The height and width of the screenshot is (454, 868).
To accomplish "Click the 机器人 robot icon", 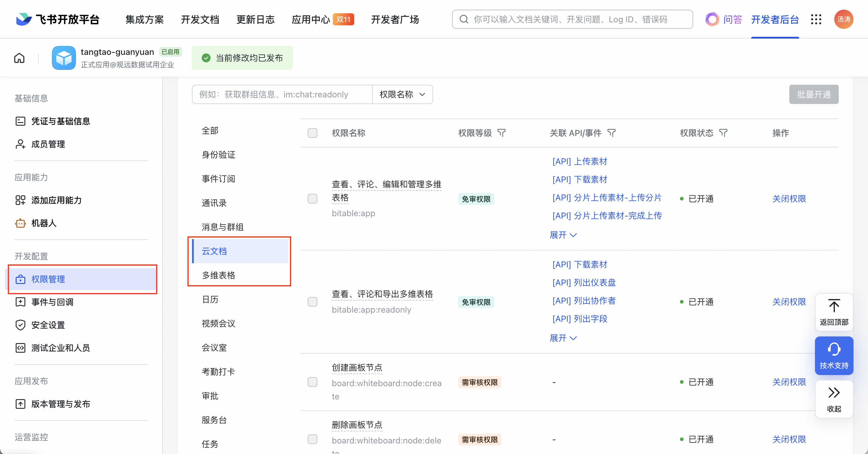I will (20, 223).
